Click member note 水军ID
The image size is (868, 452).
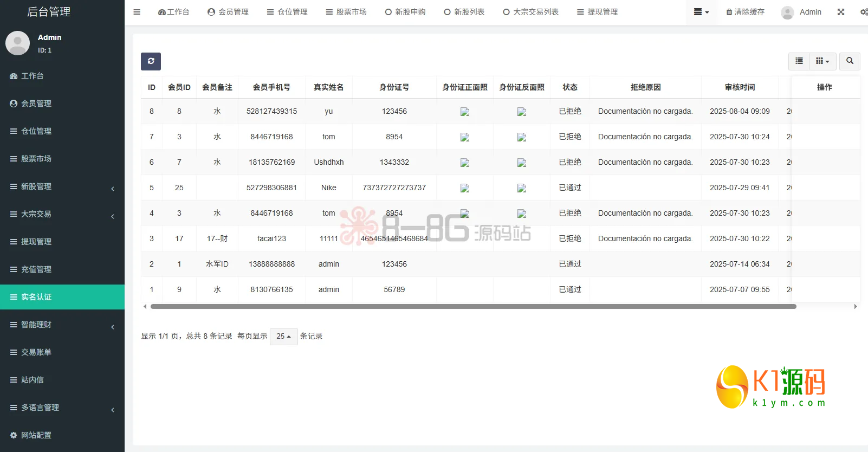coord(217,264)
